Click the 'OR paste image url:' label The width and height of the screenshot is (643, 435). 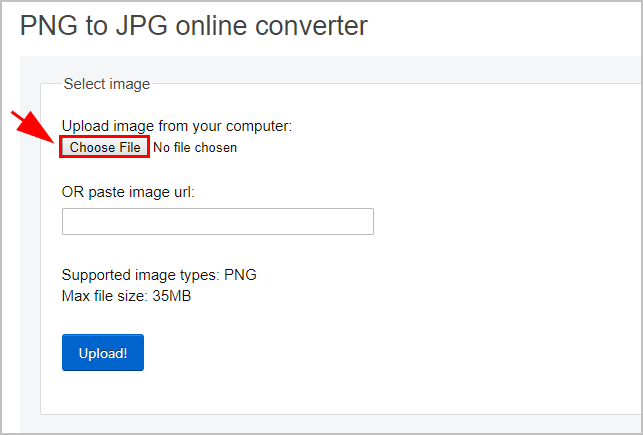click(x=128, y=192)
